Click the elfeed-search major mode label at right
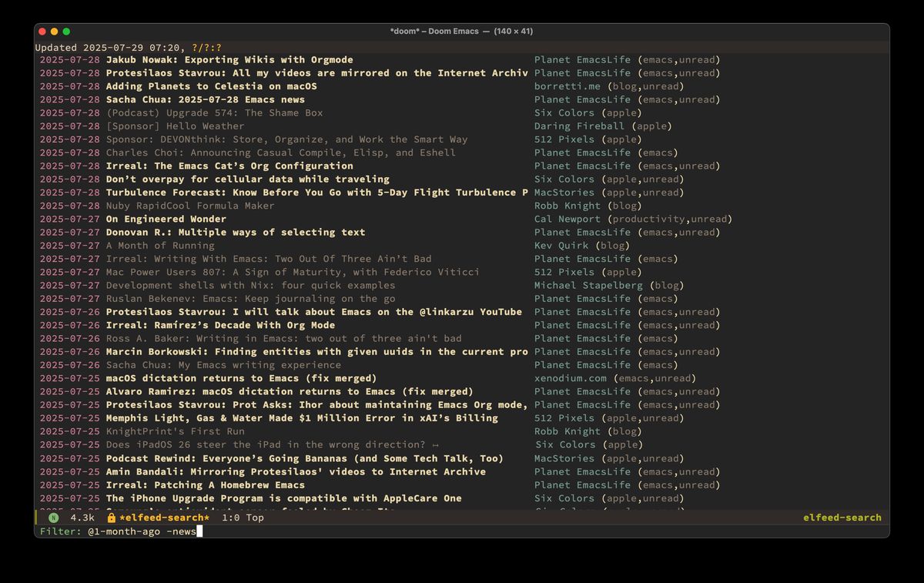The image size is (924, 583). [842, 518]
